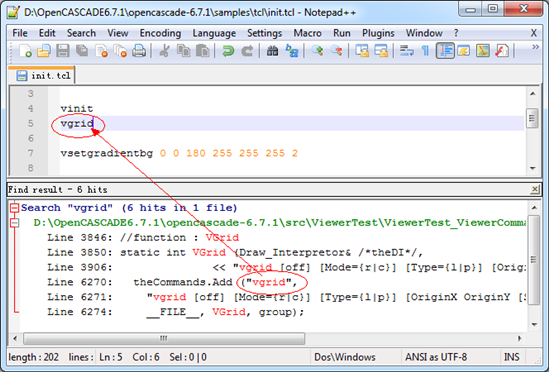Create a new document with the New icon
The width and height of the screenshot is (549, 372).
click(x=25, y=51)
